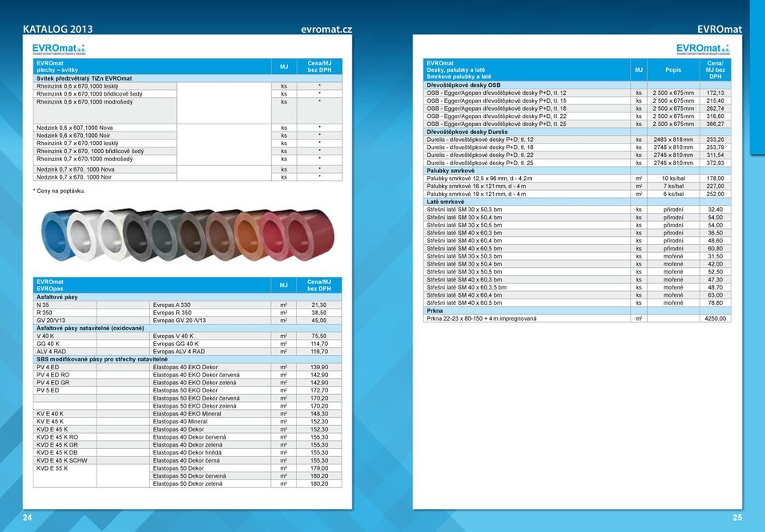Click the '* Ceny na poptávku.' footnote

[x=59, y=191]
